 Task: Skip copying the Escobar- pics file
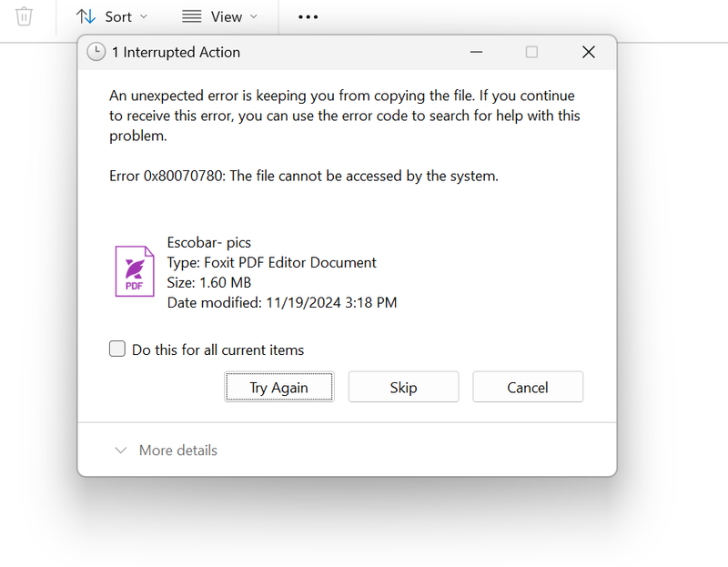(403, 387)
